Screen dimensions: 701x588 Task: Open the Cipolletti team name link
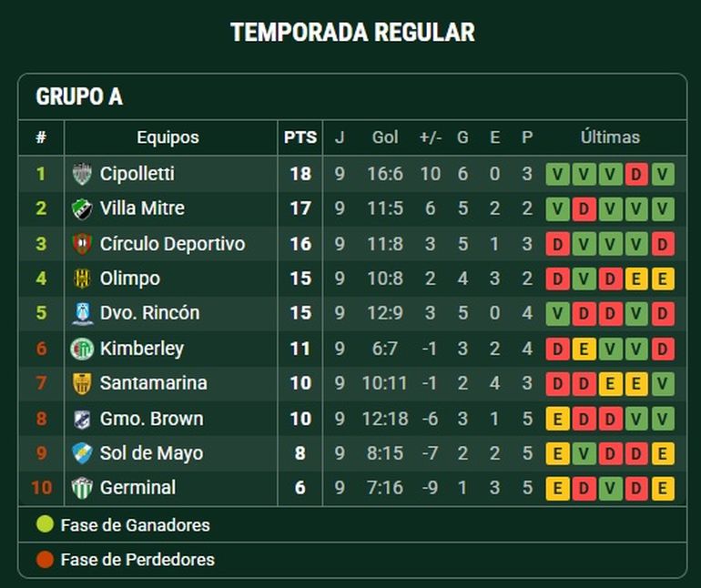point(137,174)
